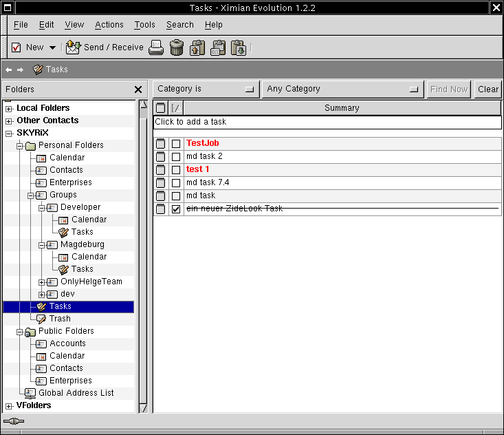Open the Tools menu
The width and height of the screenshot is (504, 435).
click(x=144, y=25)
